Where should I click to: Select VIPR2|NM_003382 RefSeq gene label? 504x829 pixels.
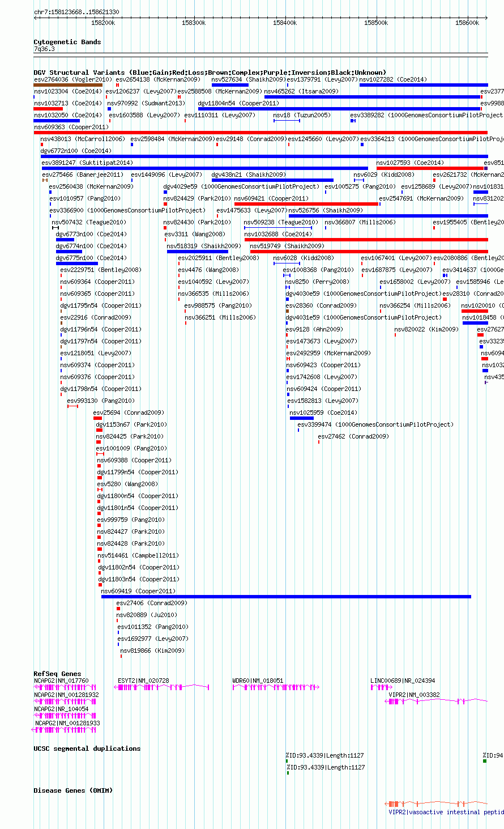point(414,694)
